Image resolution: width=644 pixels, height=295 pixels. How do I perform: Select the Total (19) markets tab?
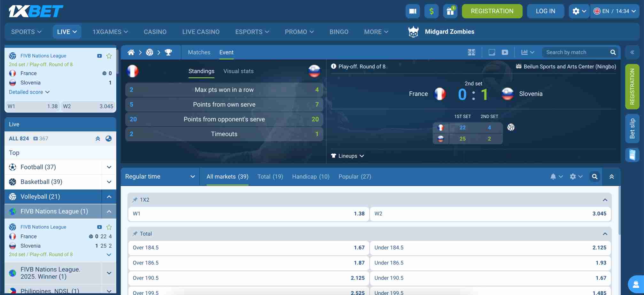(270, 177)
